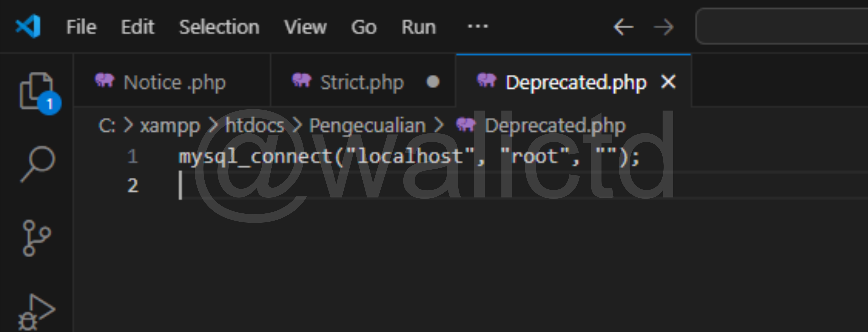
Task: Expand the htdocs breadcrumb folder
Action: click(255, 126)
